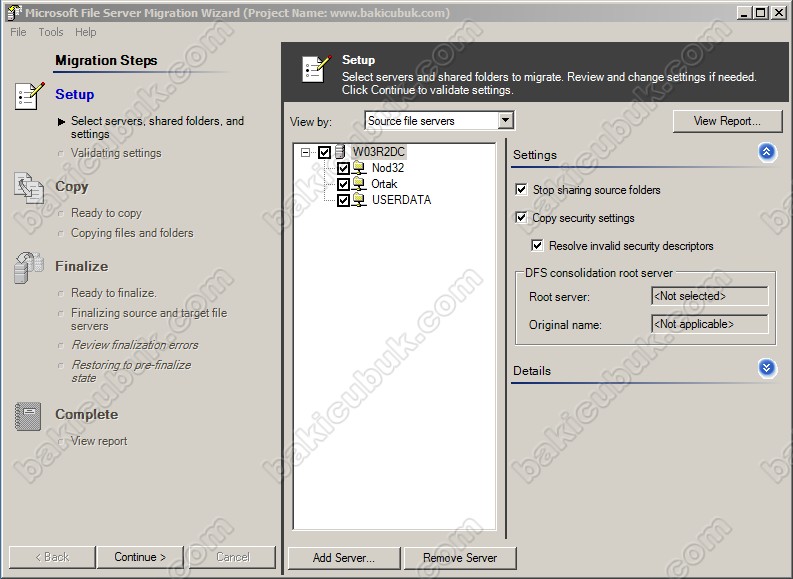The image size is (793, 579).
Task: Select the USERDATA share label
Action: pos(402,200)
